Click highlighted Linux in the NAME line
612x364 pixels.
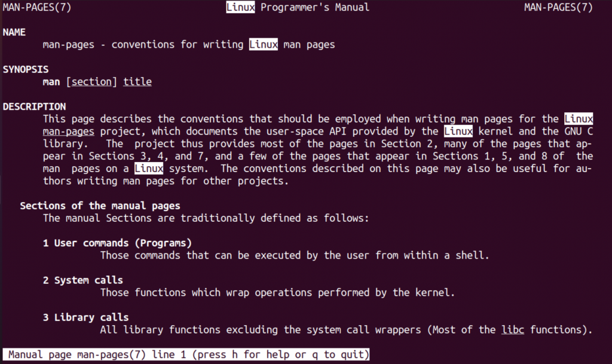coord(264,44)
